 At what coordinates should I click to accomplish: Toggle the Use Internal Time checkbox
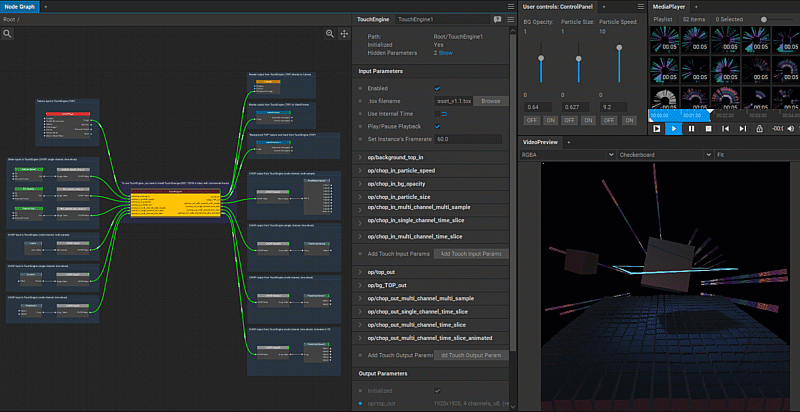click(x=437, y=114)
